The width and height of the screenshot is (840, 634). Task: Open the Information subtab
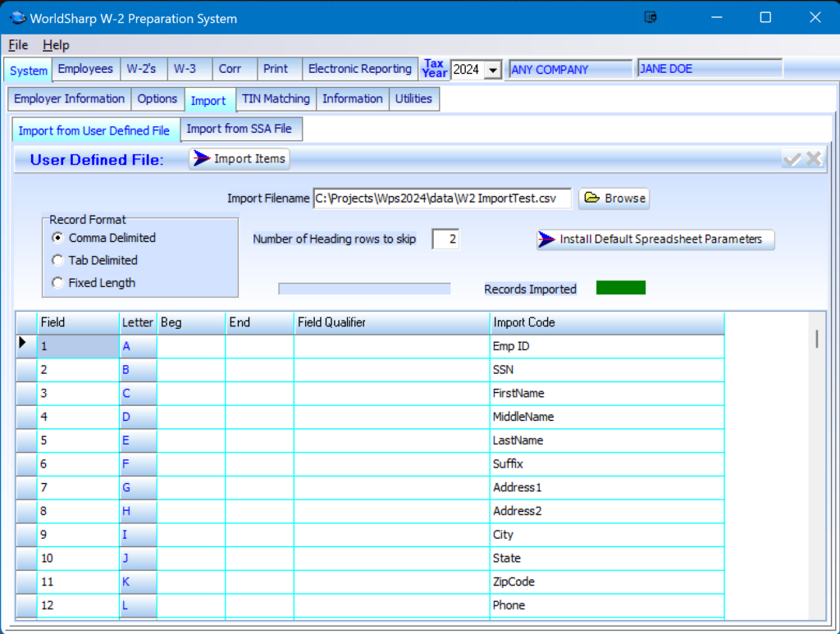click(x=353, y=99)
